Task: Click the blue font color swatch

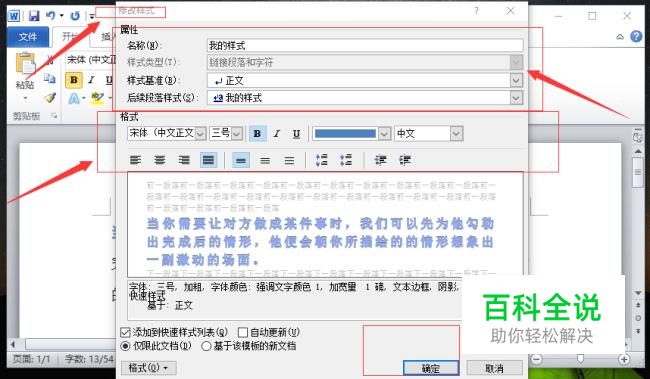Action: tap(345, 134)
